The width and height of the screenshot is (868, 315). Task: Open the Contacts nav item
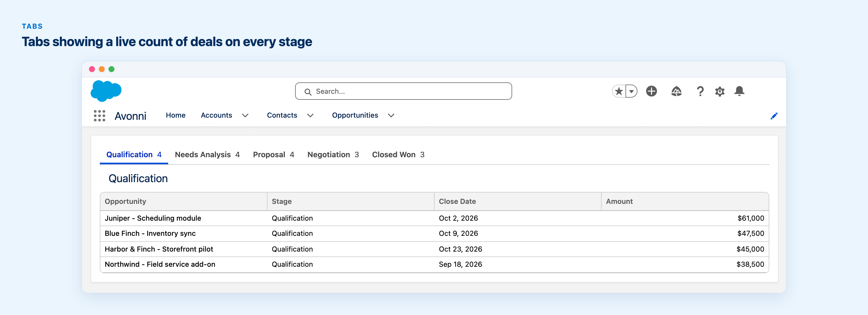(282, 115)
